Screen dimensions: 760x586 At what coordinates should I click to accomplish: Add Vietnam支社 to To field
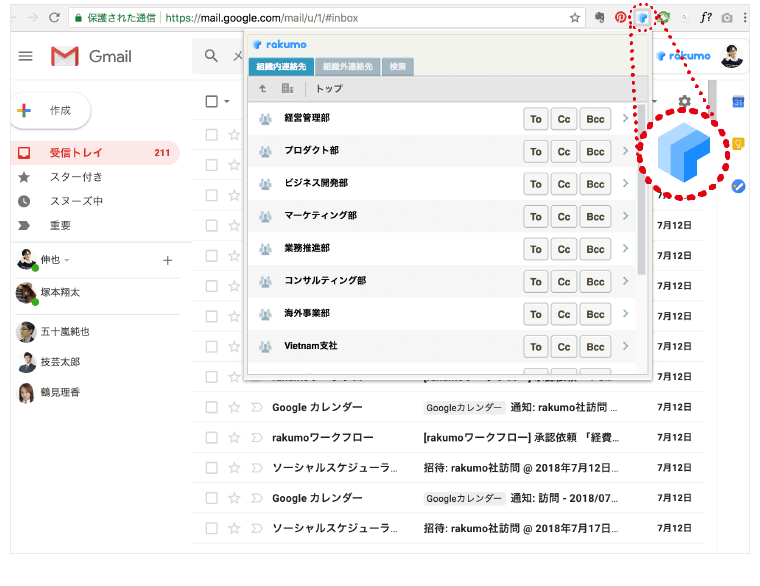click(536, 347)
